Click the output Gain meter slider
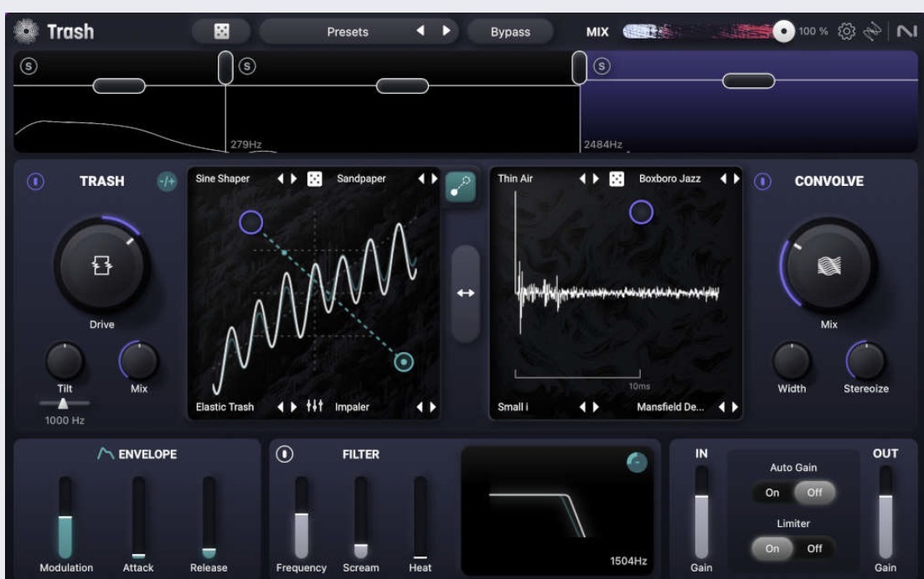 click(885, 512)
